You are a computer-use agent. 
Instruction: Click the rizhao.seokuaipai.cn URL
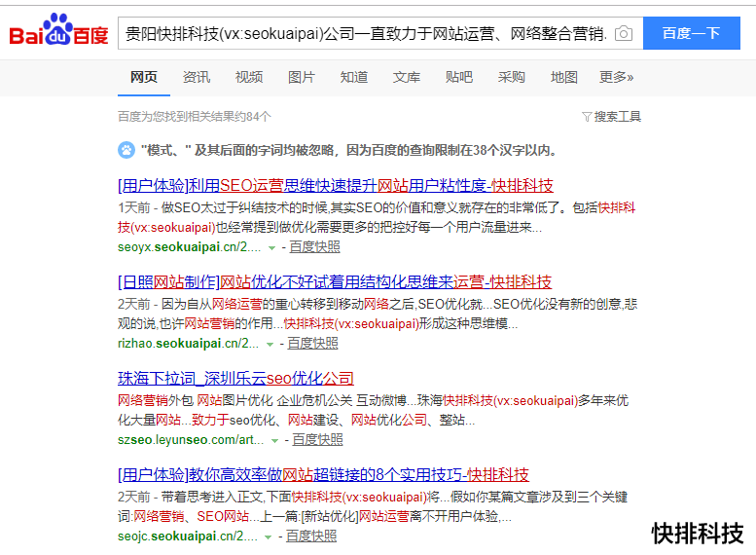pyautogui.click(x=188, y=344)
